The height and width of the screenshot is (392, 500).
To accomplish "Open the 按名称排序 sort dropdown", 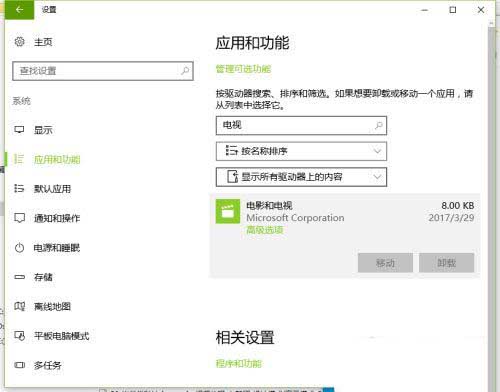I will 301,151.
